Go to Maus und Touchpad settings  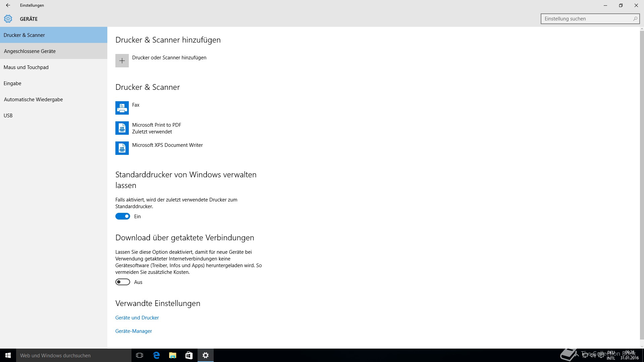(54, 67)
